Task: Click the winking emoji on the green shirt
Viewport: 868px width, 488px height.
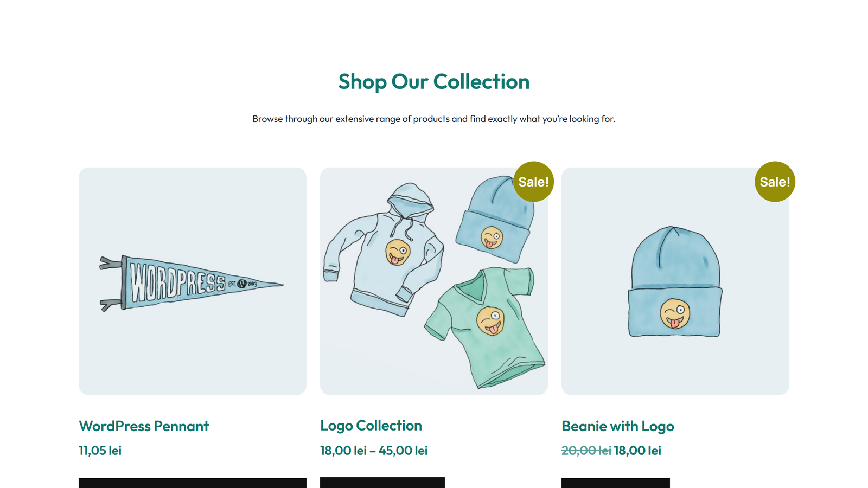Action: [491, 321]
